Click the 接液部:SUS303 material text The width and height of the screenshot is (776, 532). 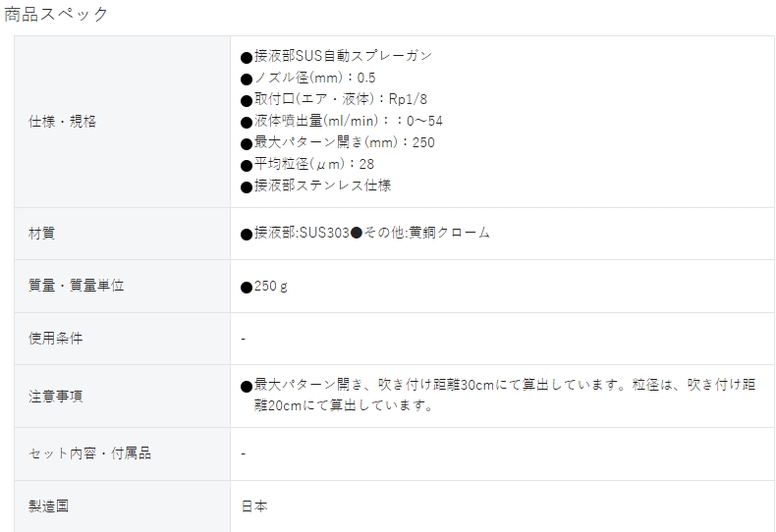click(x=295, y=233)
